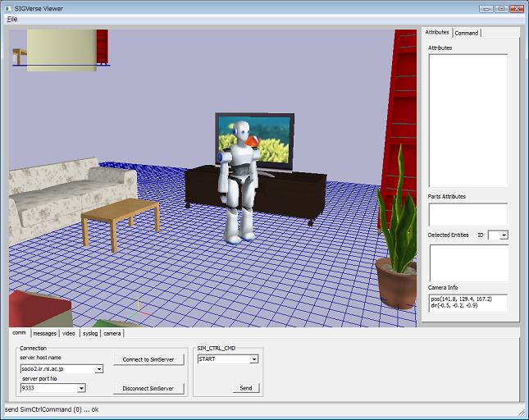529x420 pixels.
Task: Maximize the SIGVerse Viewer window
Action: point(500,7)
